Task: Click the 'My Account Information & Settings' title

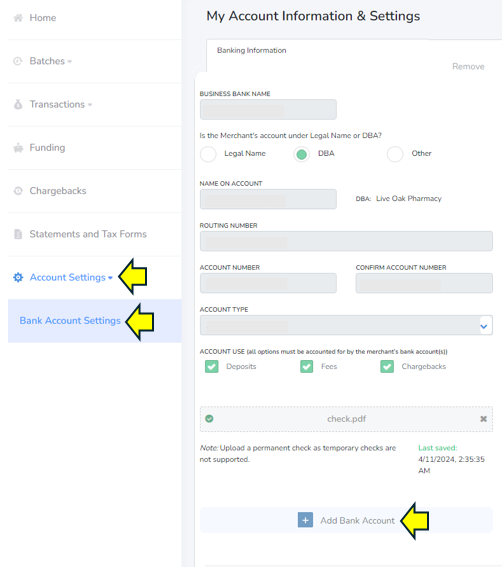Action: 313,16
